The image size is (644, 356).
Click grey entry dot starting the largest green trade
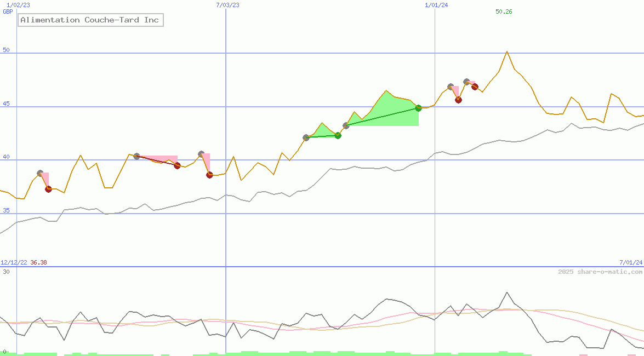(346, 125)
